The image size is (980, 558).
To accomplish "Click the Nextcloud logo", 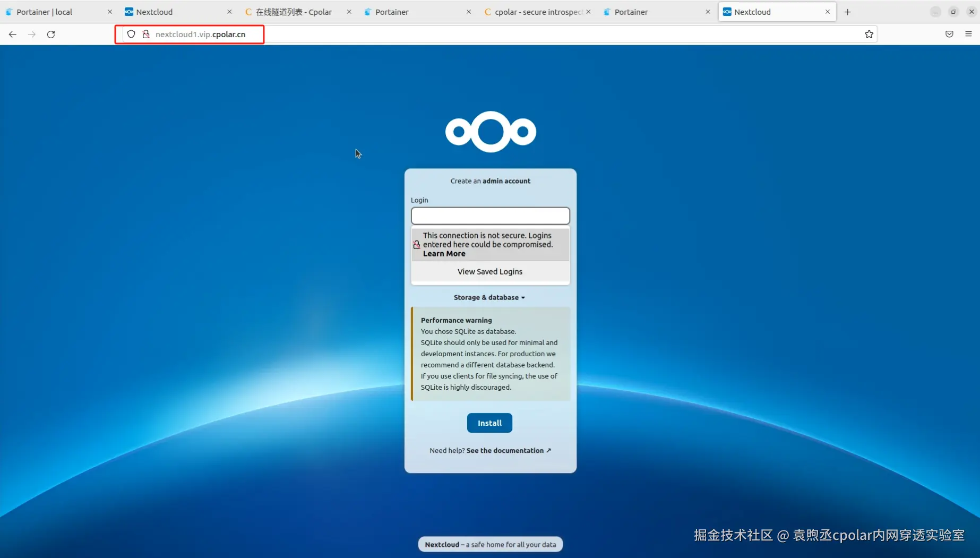I will click(491, 132).
